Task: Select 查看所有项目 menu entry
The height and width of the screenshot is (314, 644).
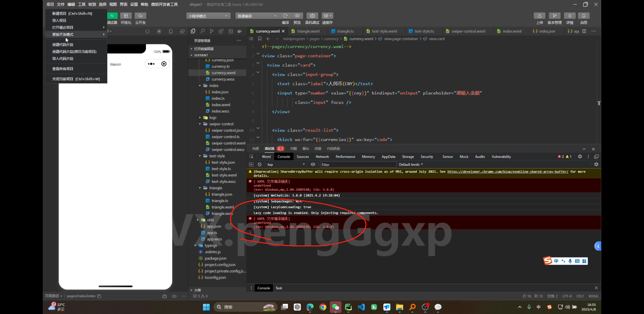Action: 76,69
